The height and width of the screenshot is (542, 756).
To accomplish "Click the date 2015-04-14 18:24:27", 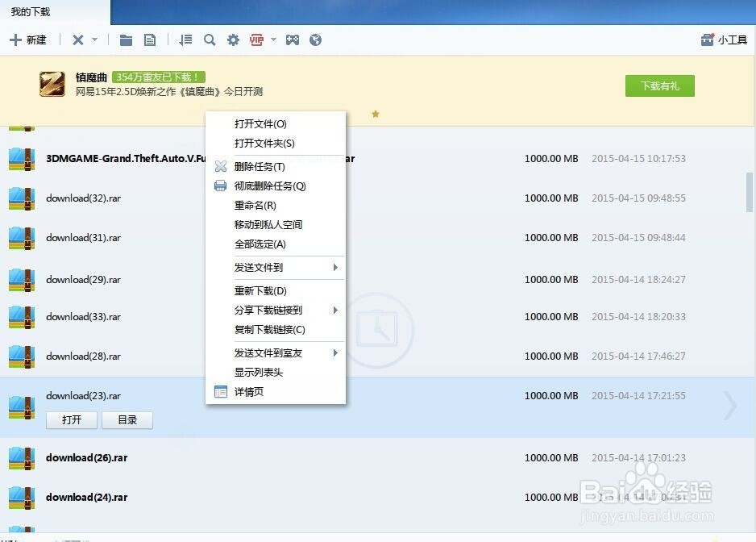I will point(638,280).
